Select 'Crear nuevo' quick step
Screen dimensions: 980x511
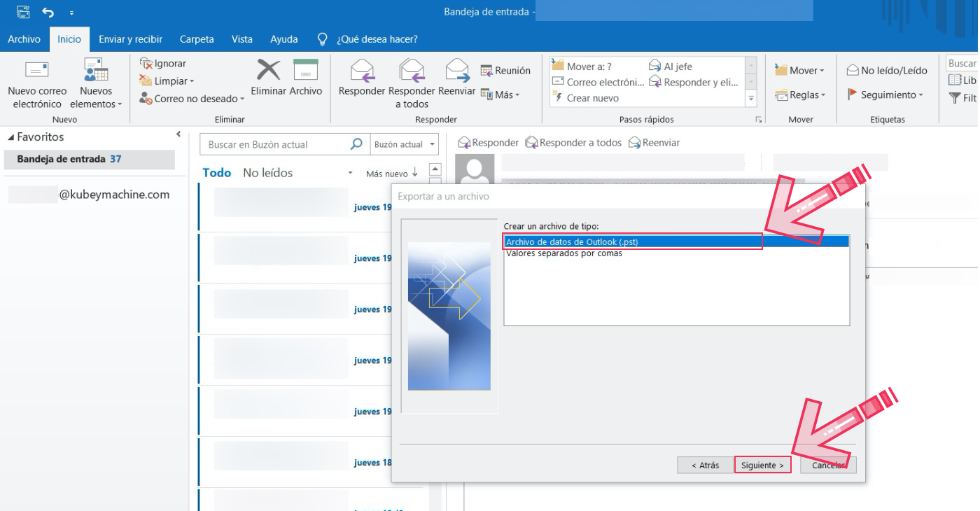(585, 98)
